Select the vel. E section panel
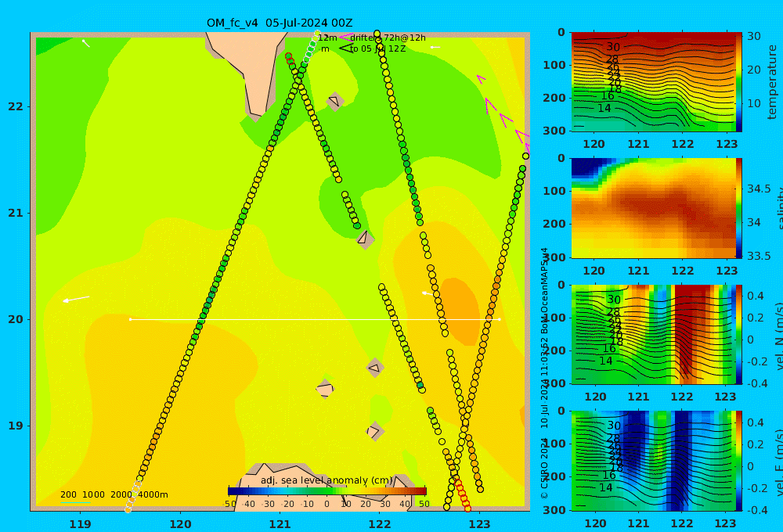 [653, 461]
